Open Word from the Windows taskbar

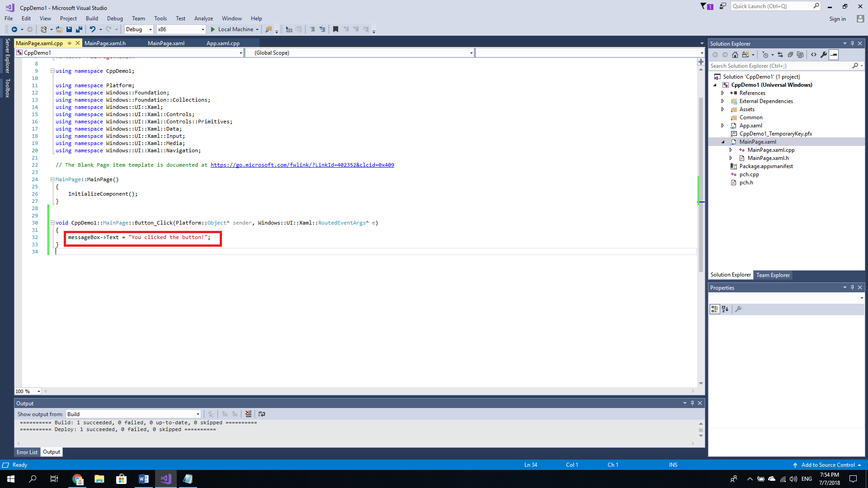click(x=144, y=479)
